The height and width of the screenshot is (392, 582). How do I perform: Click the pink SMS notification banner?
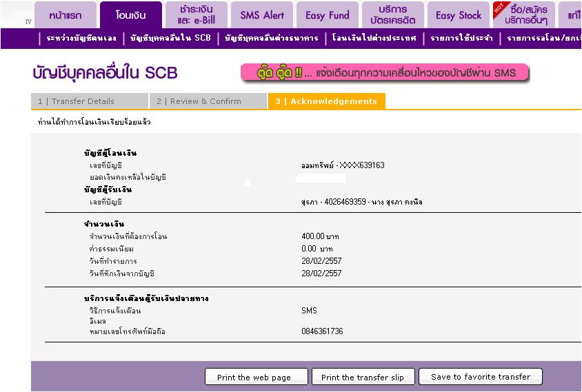click(384, 72)
